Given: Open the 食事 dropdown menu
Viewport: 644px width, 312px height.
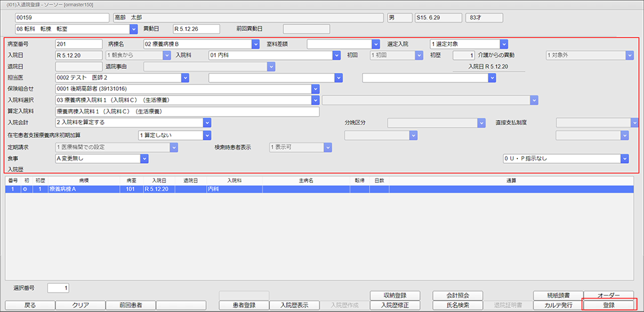Looking at the screenshot, I should (144, 159).
